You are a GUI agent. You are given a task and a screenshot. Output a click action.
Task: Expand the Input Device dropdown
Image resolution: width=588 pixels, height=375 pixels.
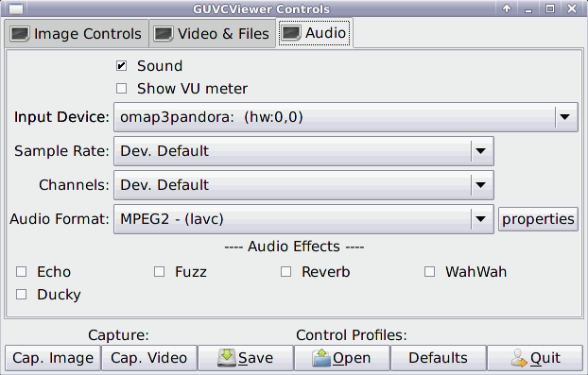[345, 117]
